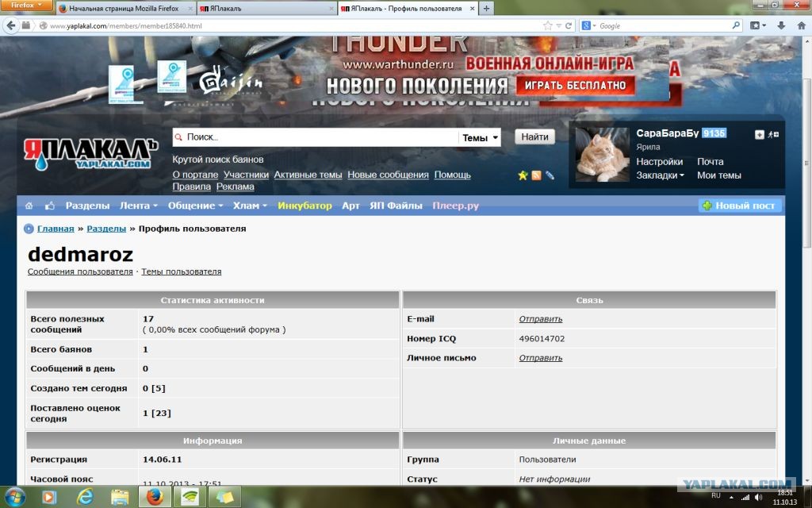Click the magnifier in Google search box
The image size is (812, 508).
(x=735, y=25)
